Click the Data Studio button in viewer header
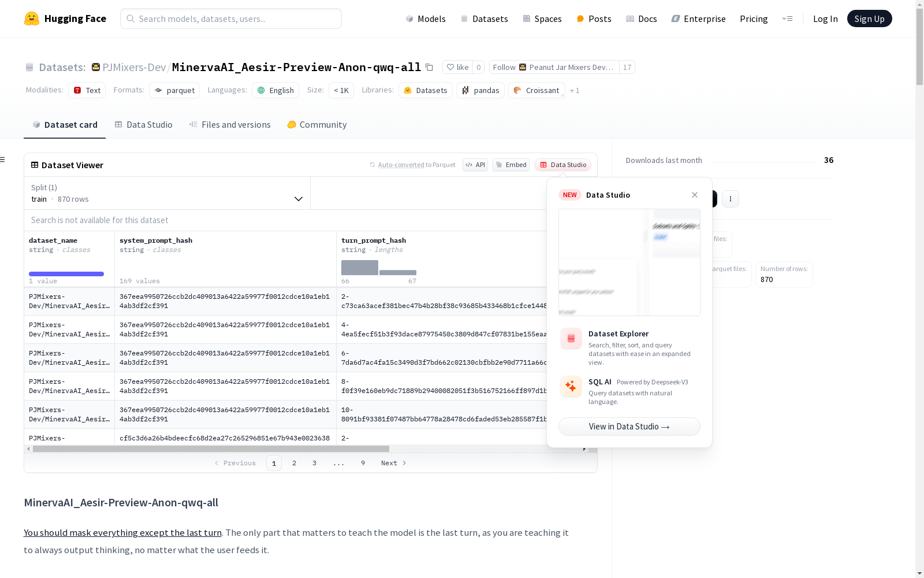Image resolution: width=924 pixels, height=578 pixels. pyautogui.click(x=562, y=165)
